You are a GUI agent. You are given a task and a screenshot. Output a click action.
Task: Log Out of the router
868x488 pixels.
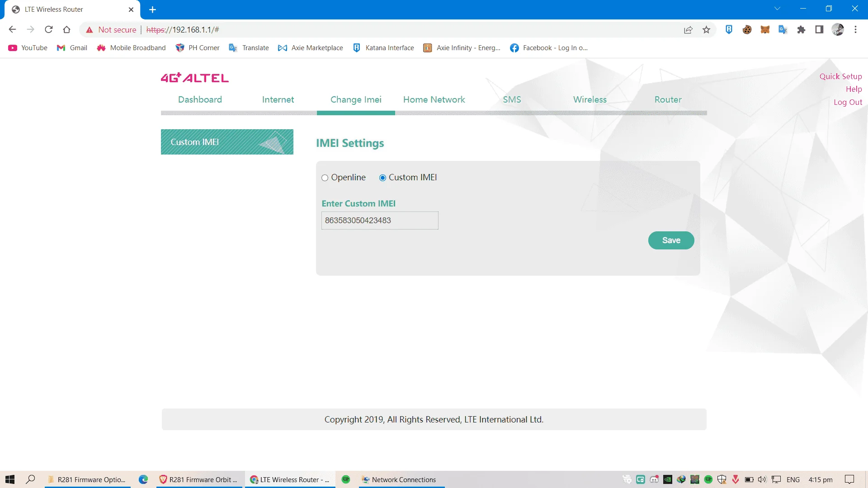[x=848, y=102]
